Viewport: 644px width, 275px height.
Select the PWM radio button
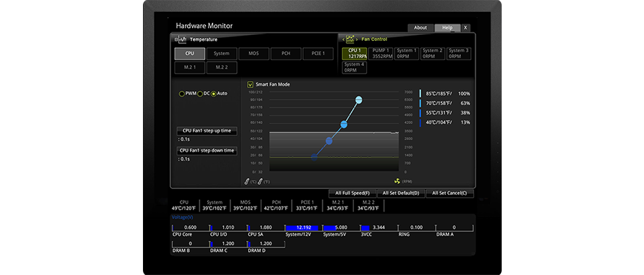click(182, 94)
